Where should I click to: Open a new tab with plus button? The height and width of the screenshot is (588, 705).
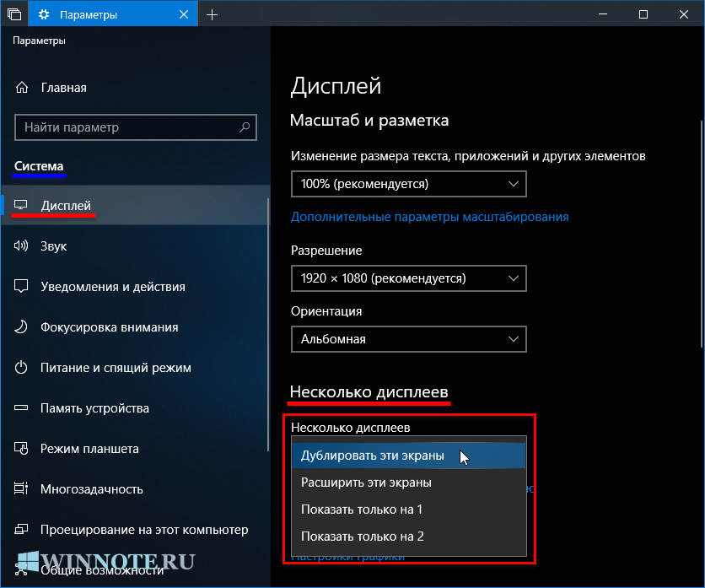[212, 14]
